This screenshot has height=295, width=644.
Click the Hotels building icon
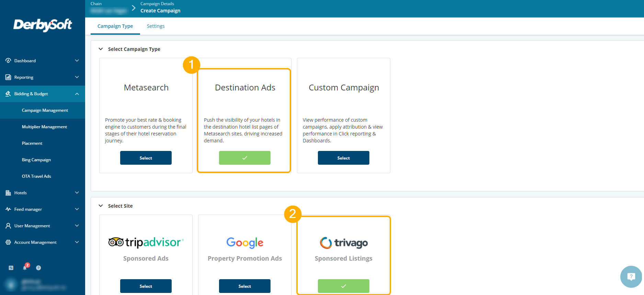click(8, 193)
